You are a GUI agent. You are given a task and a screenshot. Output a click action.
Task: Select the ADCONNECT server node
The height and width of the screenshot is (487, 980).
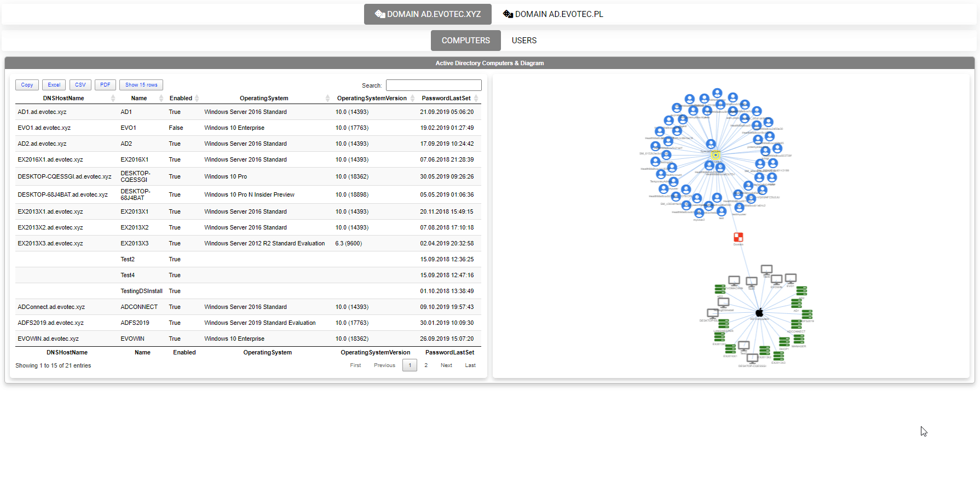coord(796,324)
